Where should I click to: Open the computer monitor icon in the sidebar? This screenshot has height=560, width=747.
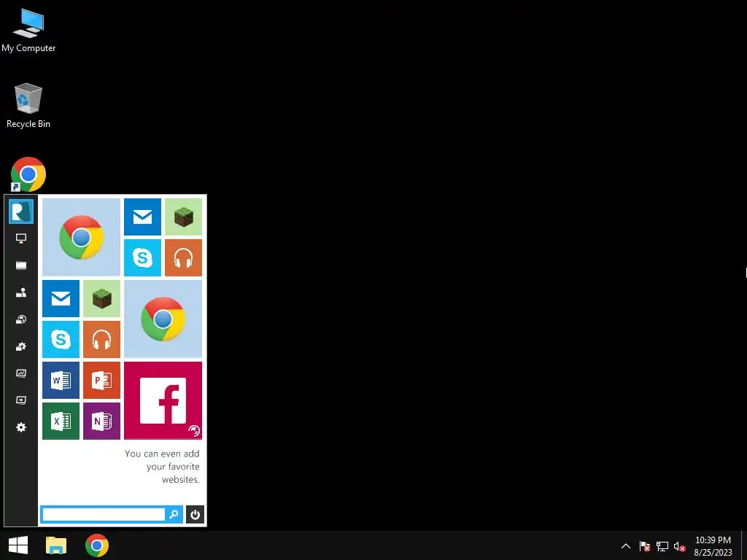click(x=21, y=238)
